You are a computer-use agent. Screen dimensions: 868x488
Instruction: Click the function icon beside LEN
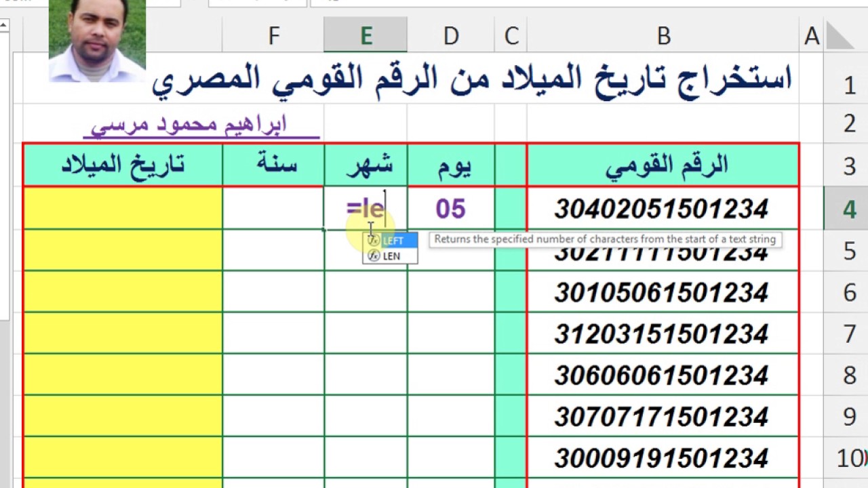tap(373, 256)
